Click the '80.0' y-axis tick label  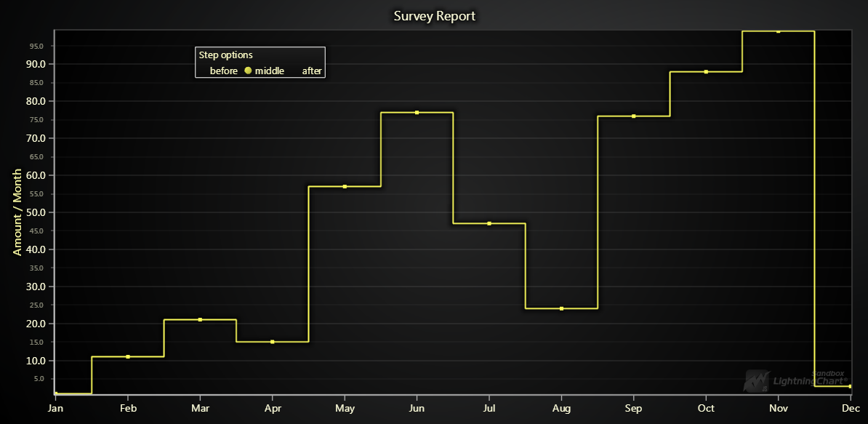[x=35, y=101]
